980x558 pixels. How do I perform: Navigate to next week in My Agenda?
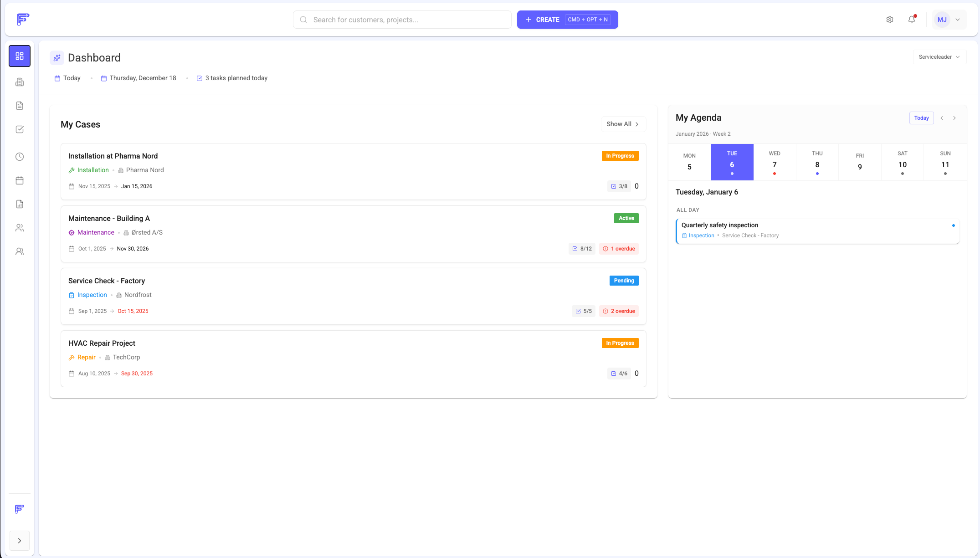(954, 118)
